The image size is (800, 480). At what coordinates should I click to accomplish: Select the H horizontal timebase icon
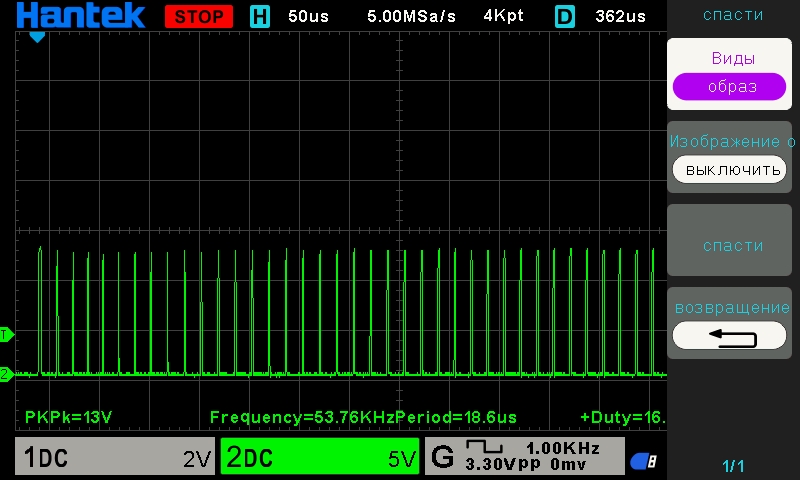(x=260, y=16)
